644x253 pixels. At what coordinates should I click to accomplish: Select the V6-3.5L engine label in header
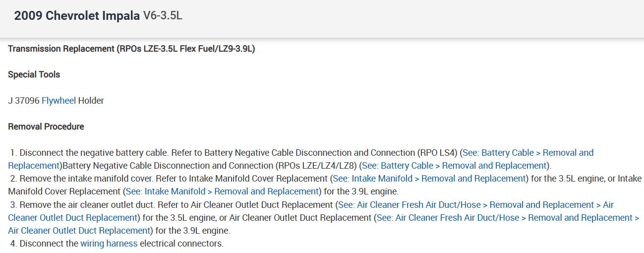tap(163, 16)
